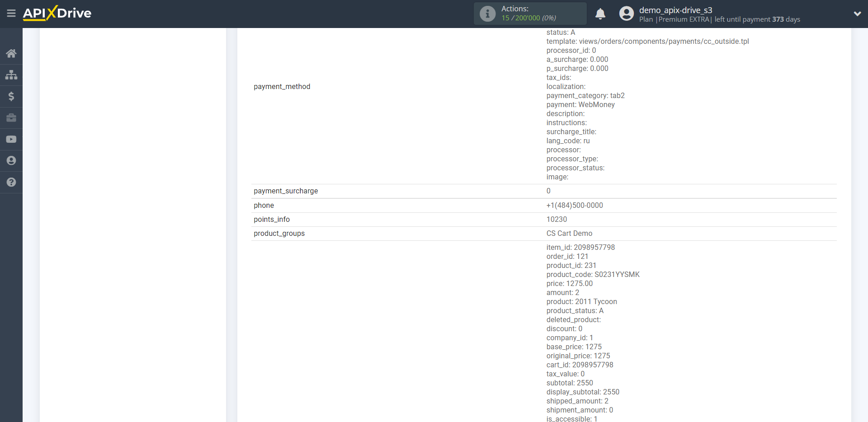Select the product: 2011 Tycoon line
Screen dimensions: 868x422
click(582, 301)
